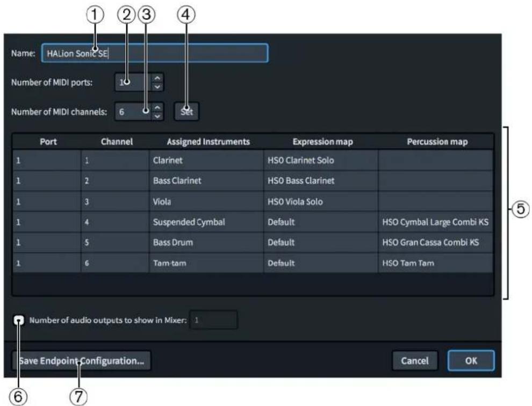Click the Set button
This screenshot has height=406, width=532.
(x=186, y=111)
